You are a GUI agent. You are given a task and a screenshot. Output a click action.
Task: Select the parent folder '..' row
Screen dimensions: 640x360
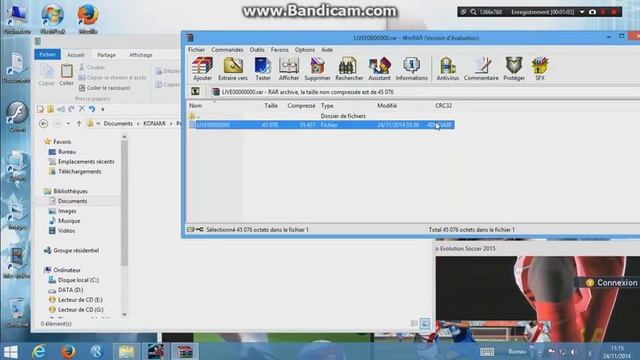(x=321, y=116)
